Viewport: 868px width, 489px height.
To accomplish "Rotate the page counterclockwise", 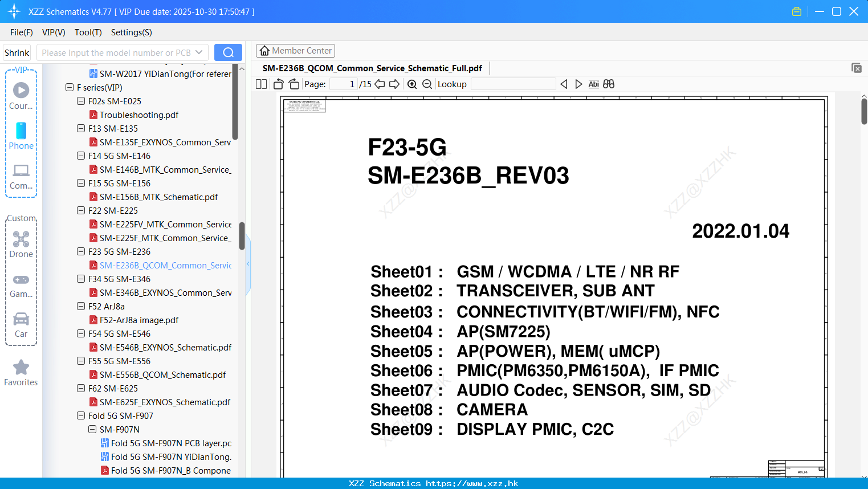I will [x=278, y=84].
